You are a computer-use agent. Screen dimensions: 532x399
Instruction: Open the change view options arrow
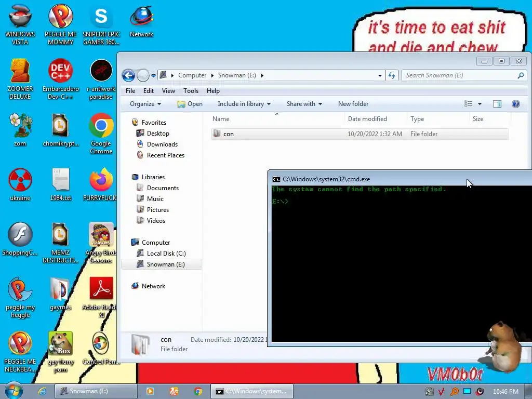(x=480, y=104)
